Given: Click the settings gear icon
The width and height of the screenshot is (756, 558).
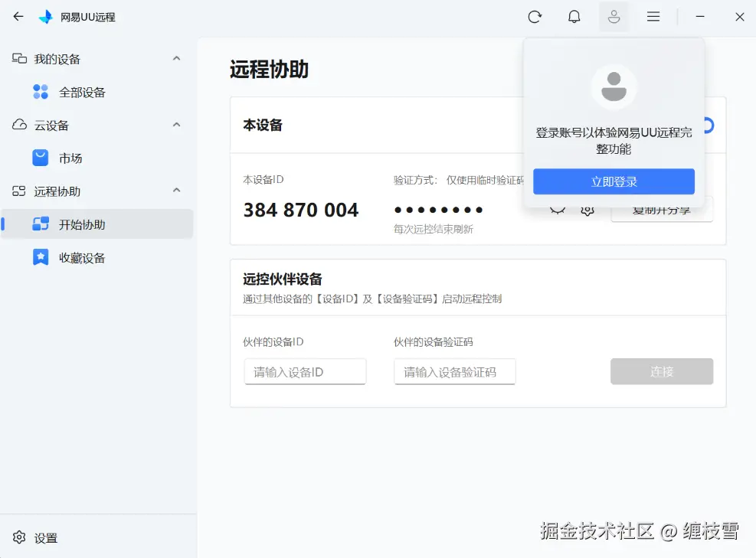Looking at the screenshot, I should pyautogui.click(x=19, y=537).
